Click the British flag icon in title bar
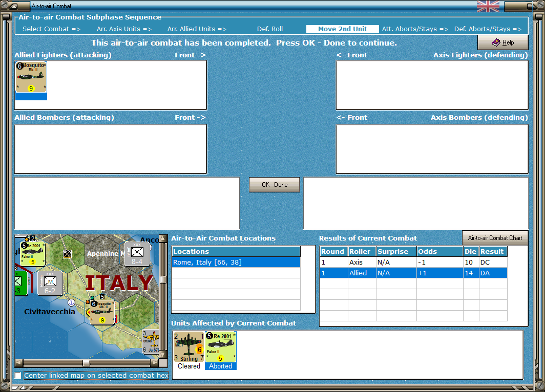 [x=488, y=6]
